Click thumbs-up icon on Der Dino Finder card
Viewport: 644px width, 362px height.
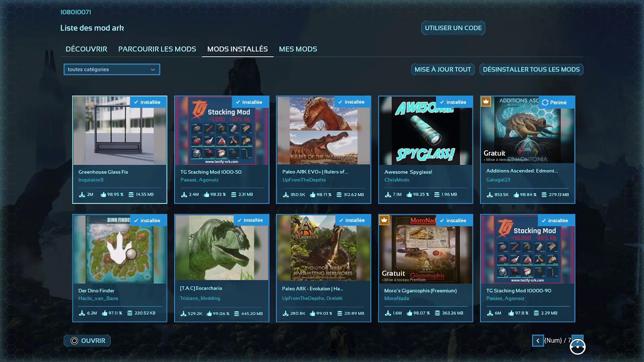click(x=105, y=313)
